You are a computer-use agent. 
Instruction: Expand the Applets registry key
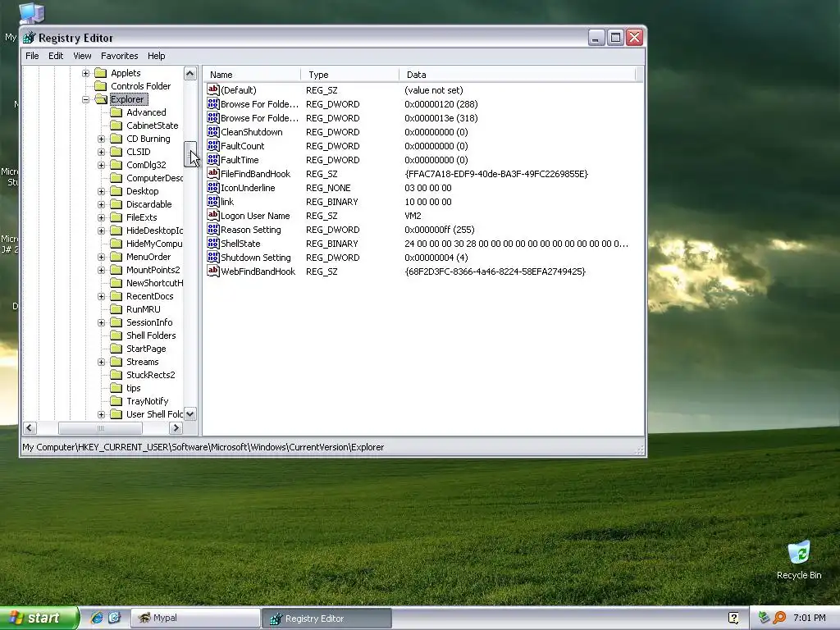click(85, 73)
